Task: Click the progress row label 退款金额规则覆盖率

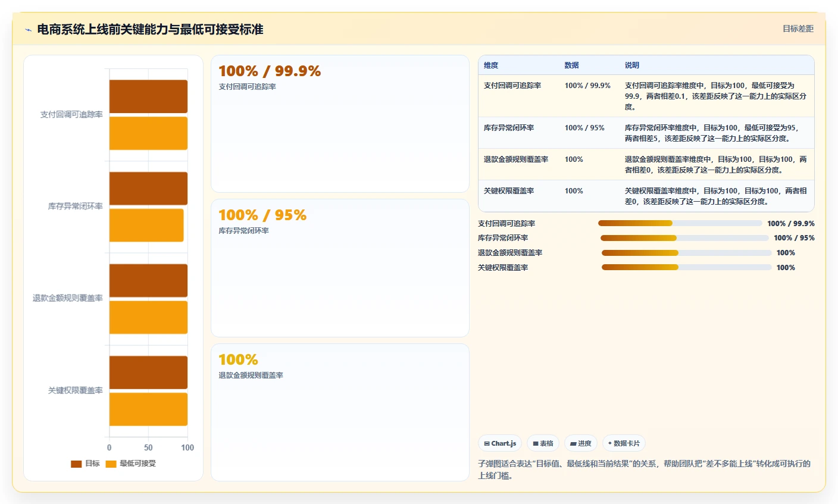Action: [510, 253]
